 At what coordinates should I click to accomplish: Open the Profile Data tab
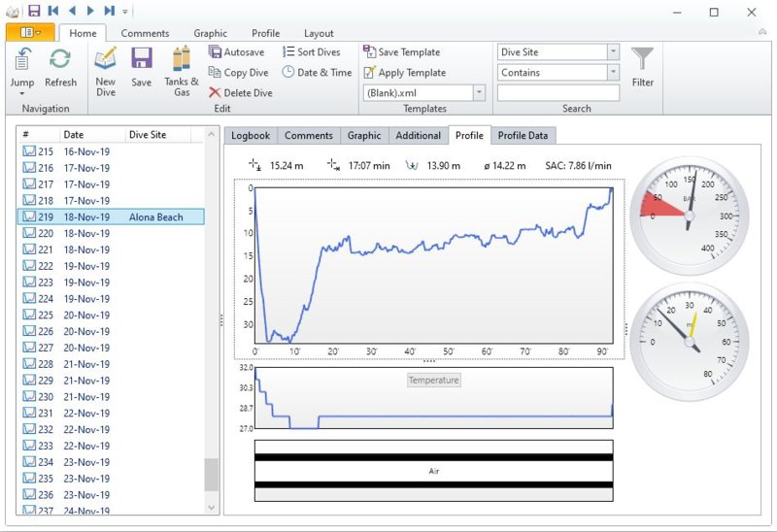pos(524,136)
